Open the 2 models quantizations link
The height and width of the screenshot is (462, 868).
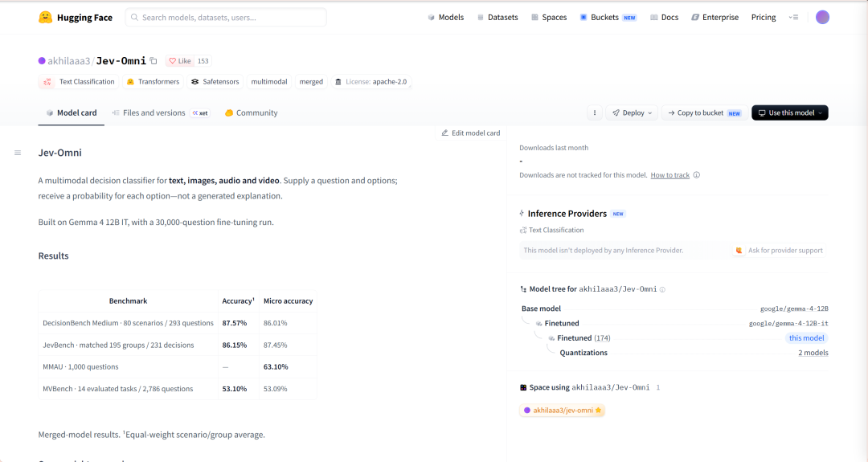click(x=813, y=353)
